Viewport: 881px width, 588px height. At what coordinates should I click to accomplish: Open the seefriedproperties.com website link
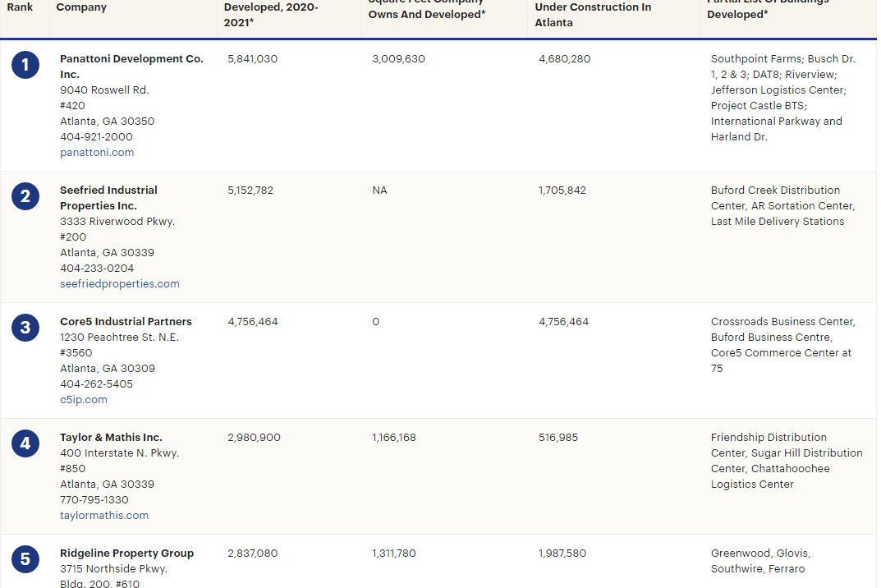click(x=120, y=284)
